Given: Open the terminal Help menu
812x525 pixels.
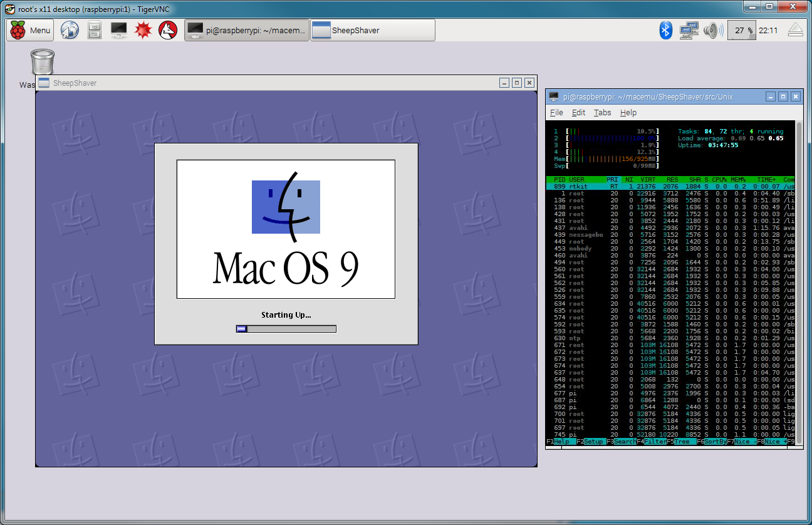Looking at the screenshot, I should pos(628,113).
